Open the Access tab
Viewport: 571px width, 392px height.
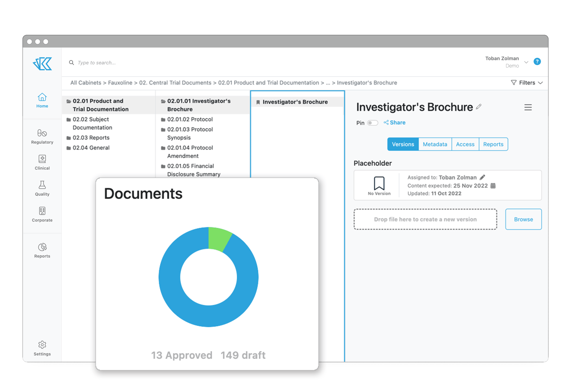(465, 144)
